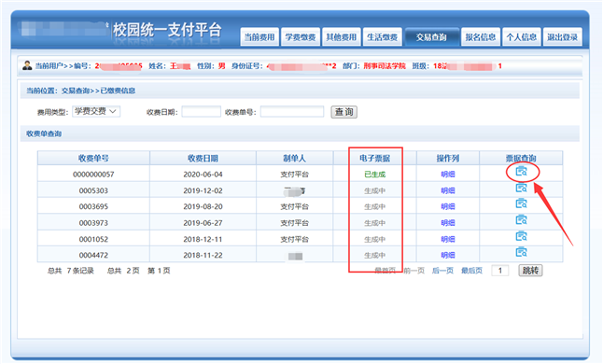Click the 收费单查询 section heading
The image size is (603, 364).
click(x=44, y=133)
